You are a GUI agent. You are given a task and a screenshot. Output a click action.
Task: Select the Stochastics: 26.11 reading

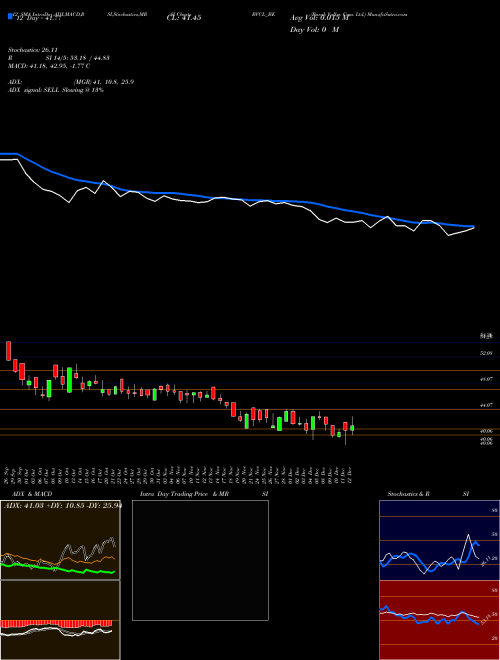coord(32,50)
